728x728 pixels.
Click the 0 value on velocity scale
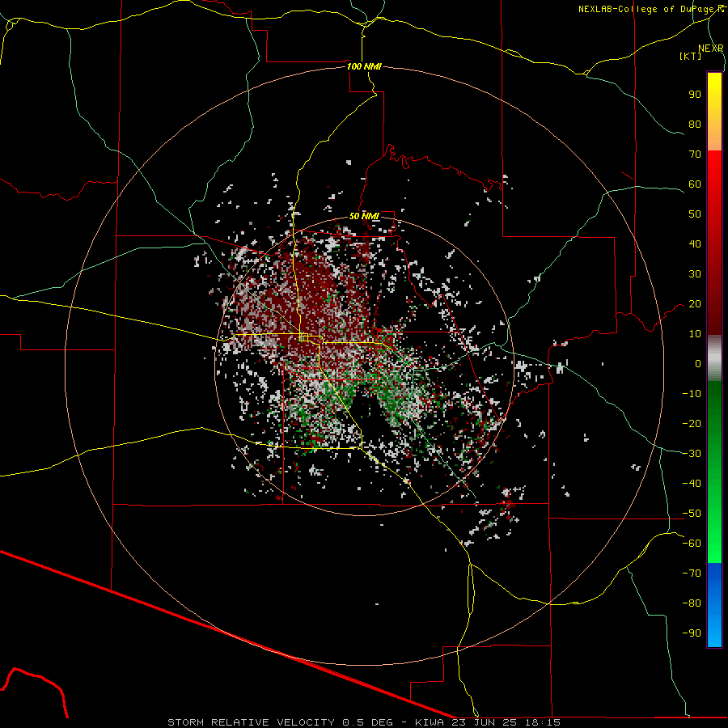[698, 364]
